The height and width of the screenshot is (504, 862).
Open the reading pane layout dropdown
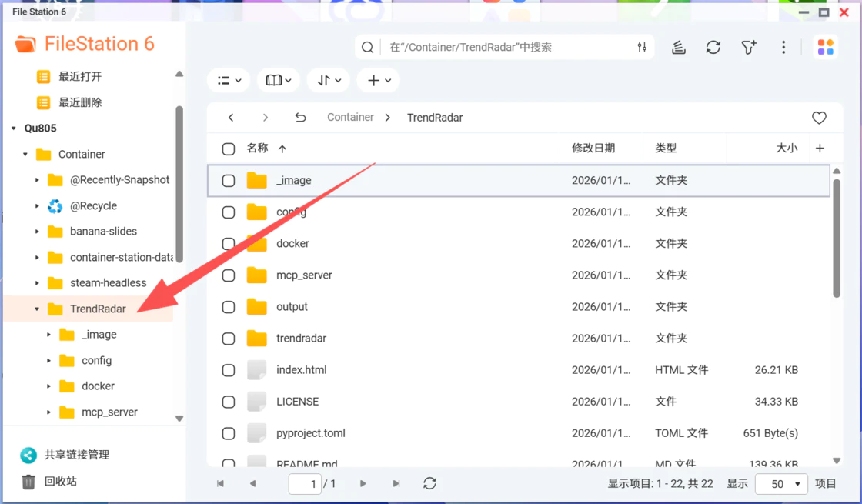(x=278, y=81)
